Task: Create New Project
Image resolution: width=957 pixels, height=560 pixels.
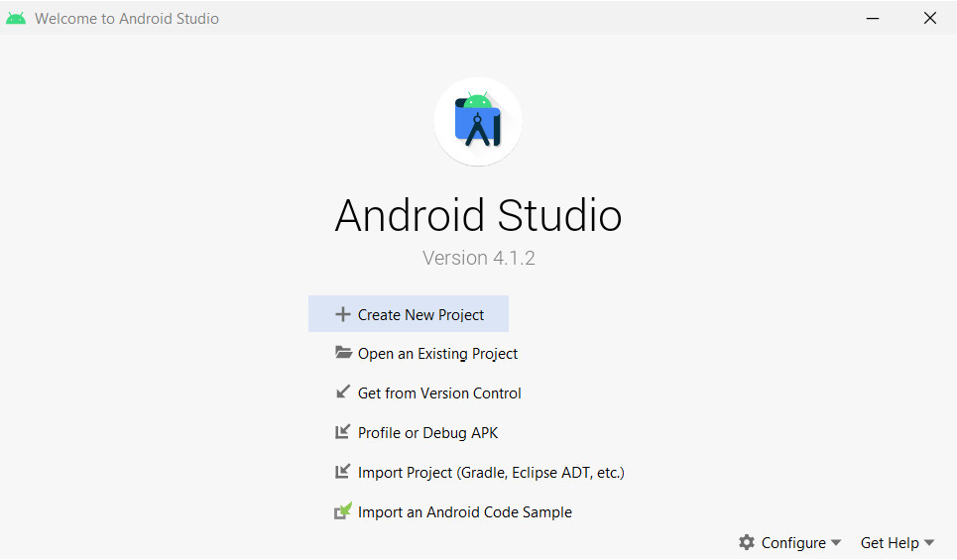Action: (x=409, y=314)
